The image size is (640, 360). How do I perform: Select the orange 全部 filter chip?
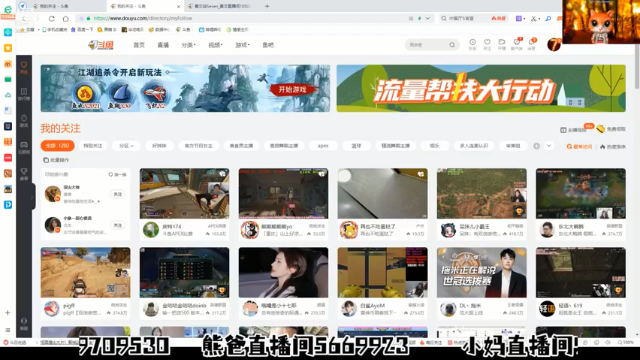58,146
